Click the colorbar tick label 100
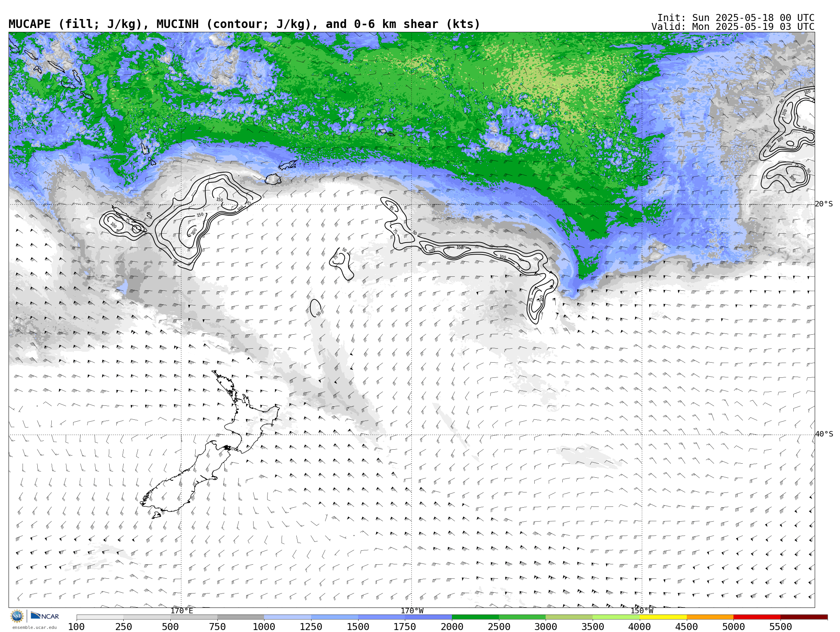This screenshot has height=632, width=840. (x=76, y=627)
